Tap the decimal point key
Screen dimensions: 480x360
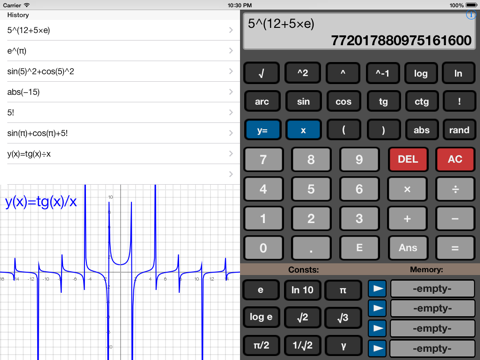pos(311,248)
